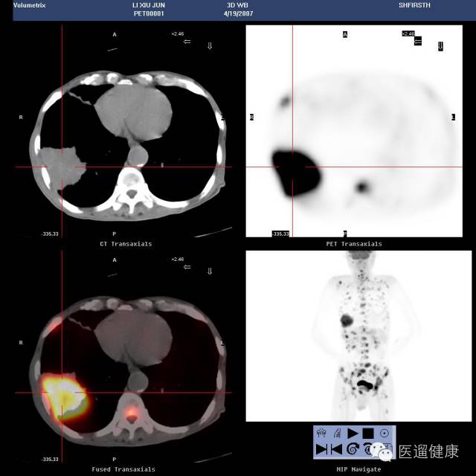The height and width of the screenshot is (476, 476).
Task: Click the MIP whole-body projection image
Action: pos(358,335)
